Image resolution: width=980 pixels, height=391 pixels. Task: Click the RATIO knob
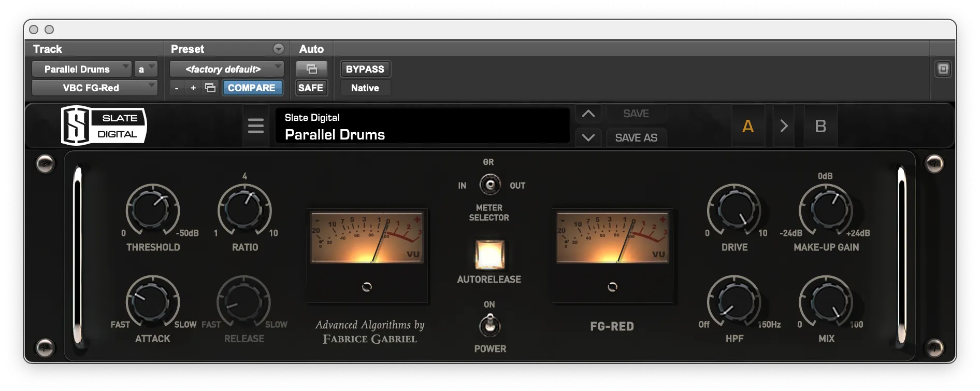coord(244,210)
